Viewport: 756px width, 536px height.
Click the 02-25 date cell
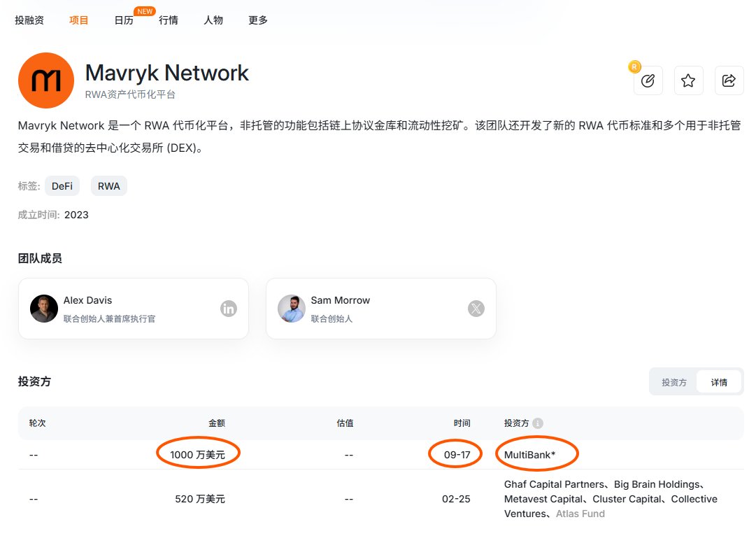pyautogui.click(x=456, y=500)
